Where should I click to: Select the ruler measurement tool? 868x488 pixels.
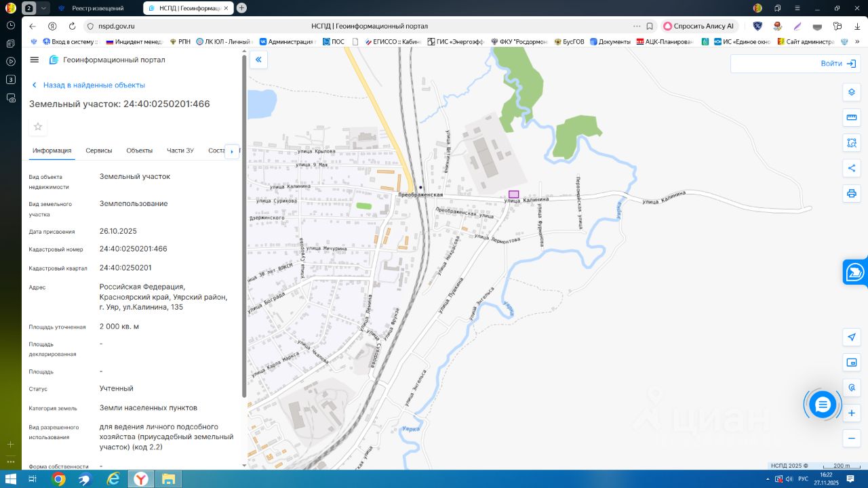click(x=852, y=117)
